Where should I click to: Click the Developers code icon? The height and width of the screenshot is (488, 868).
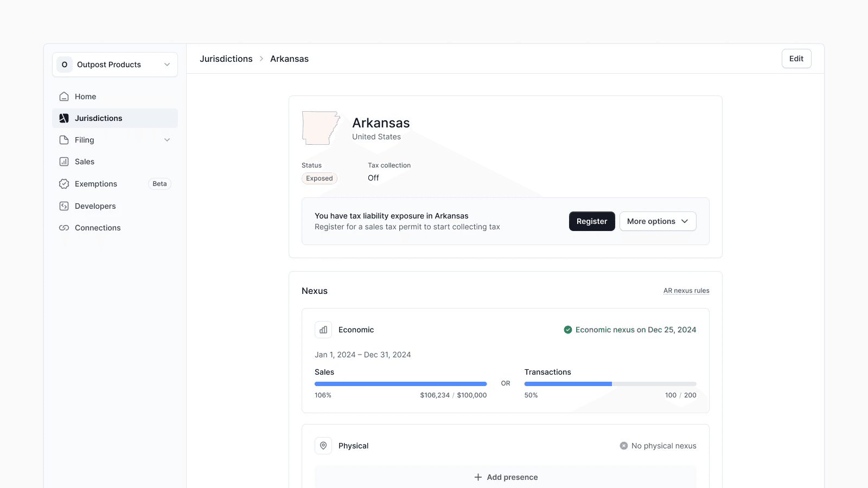point(64,206)
